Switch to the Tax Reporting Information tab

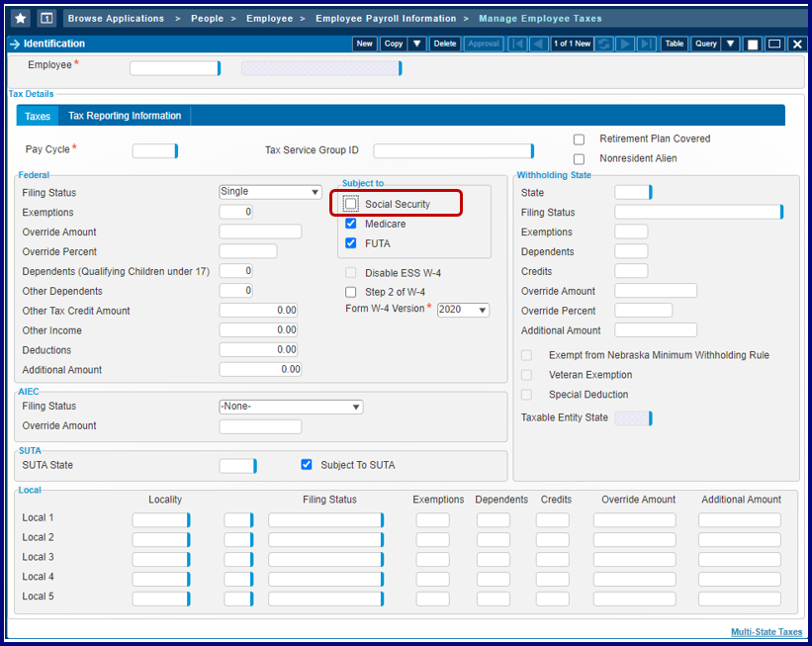click(125, 116)
